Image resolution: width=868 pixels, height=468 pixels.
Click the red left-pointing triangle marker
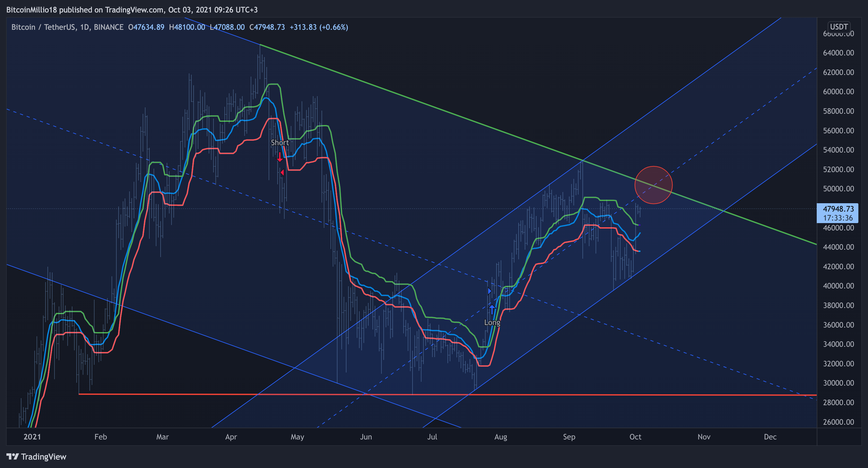tap(282, 172)
